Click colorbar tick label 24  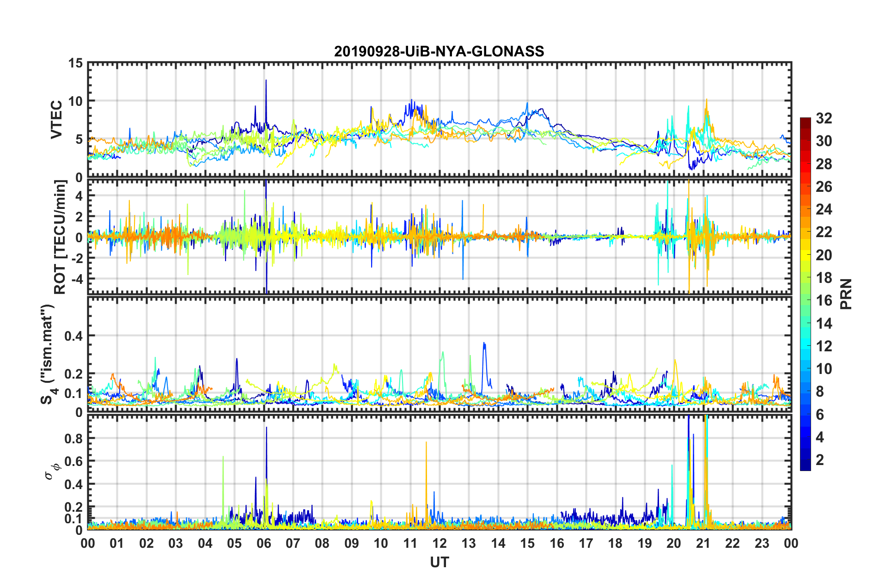point(824,209)
